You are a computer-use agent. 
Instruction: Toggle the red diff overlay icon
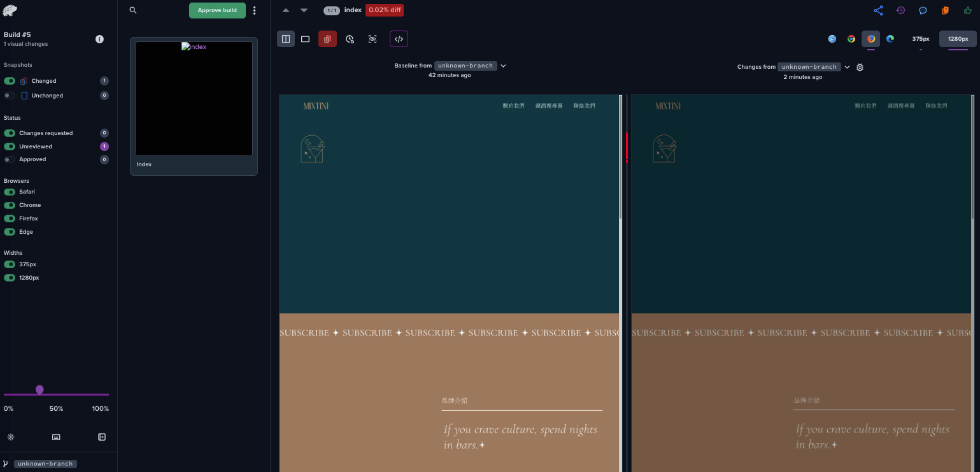(x=327, y=39)
